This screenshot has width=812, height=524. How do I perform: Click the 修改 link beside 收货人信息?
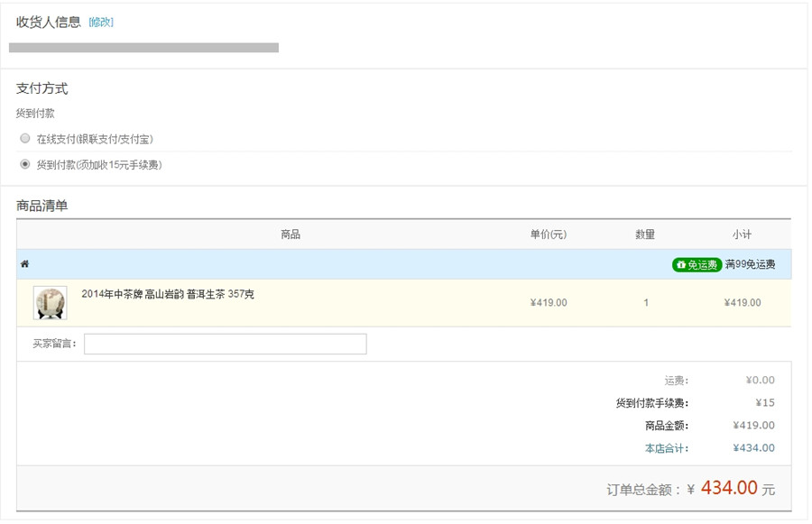pos(101,23)
